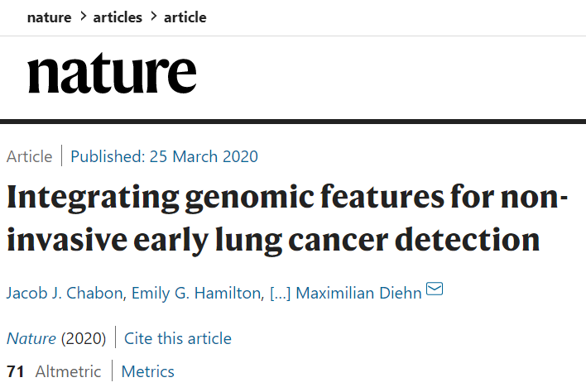
Task: Open the Metrics link
Action: click(x=148, y=371)
